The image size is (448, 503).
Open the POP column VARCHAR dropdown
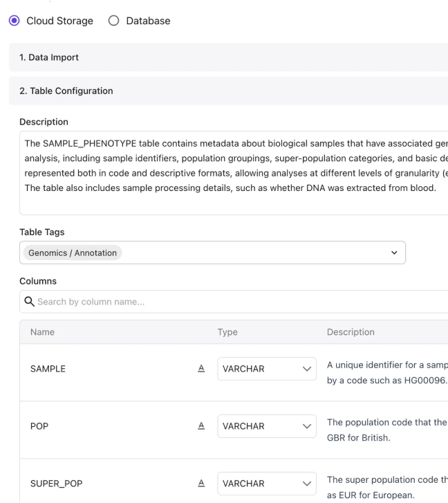pos(267,426)
